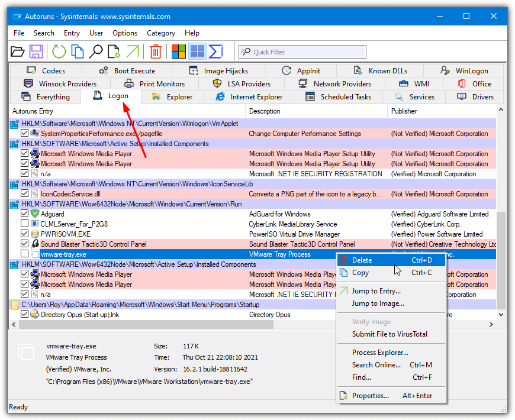Click the Copy icon in context menu

[343, 272]
